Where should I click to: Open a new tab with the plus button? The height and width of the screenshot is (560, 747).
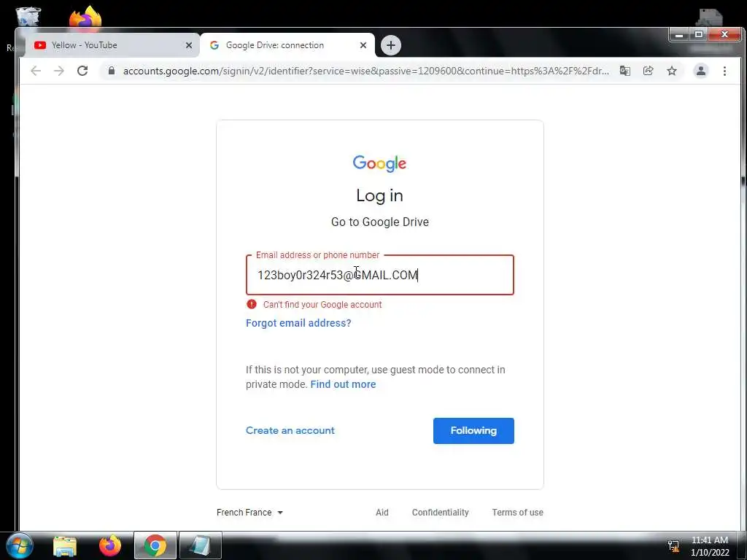(x=391, y=45)
